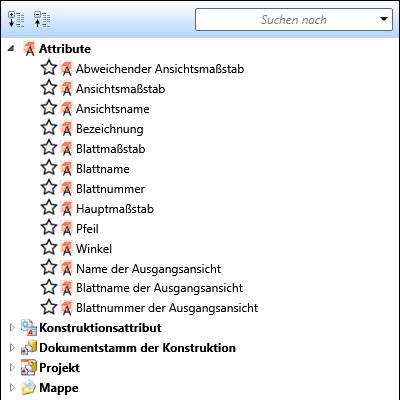Collapse the Attribute tree node

coord(11,49)
